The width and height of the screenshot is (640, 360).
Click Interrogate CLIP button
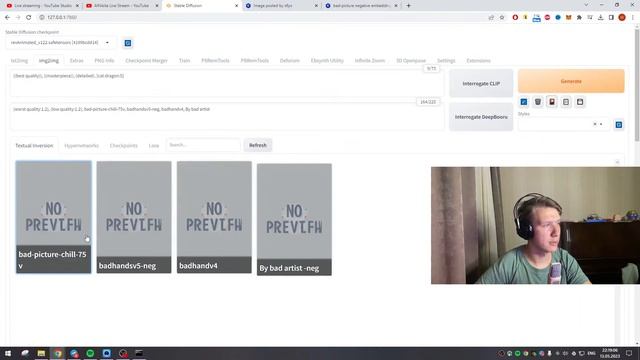pos(481,83)
